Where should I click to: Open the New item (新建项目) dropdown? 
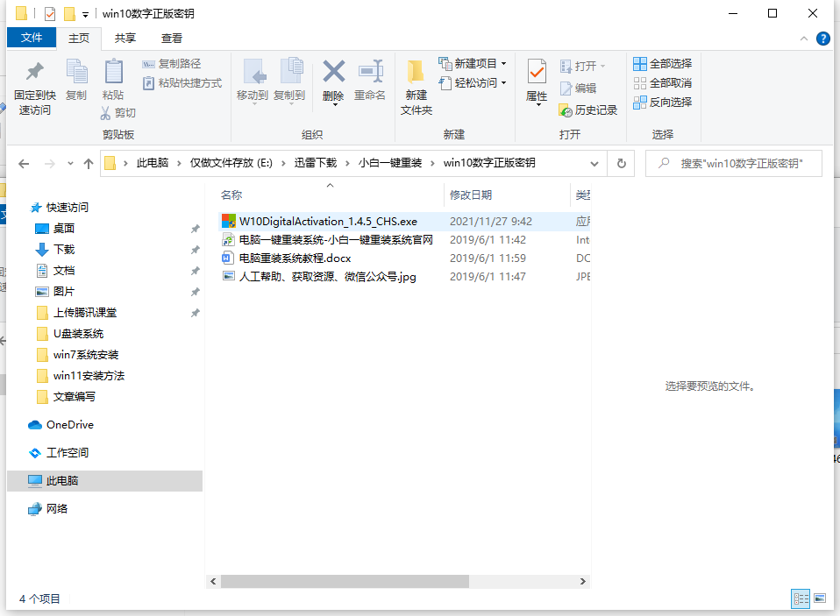(473, 64)
